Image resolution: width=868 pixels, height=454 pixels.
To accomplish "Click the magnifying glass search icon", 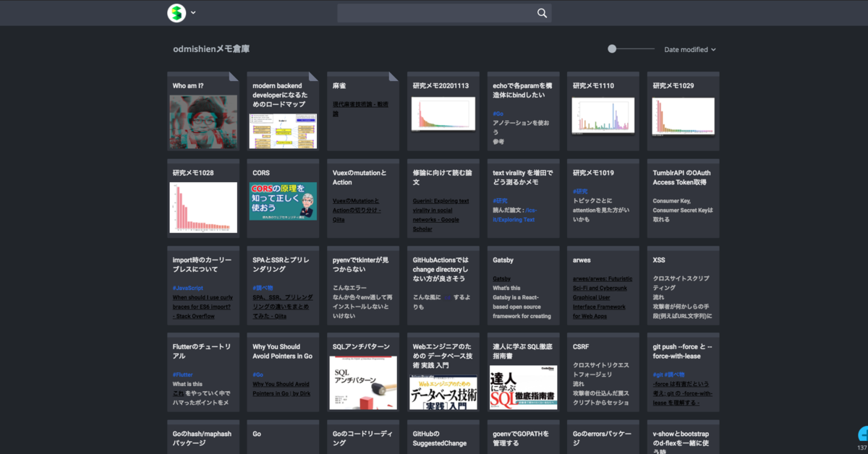I will (542, 13).
